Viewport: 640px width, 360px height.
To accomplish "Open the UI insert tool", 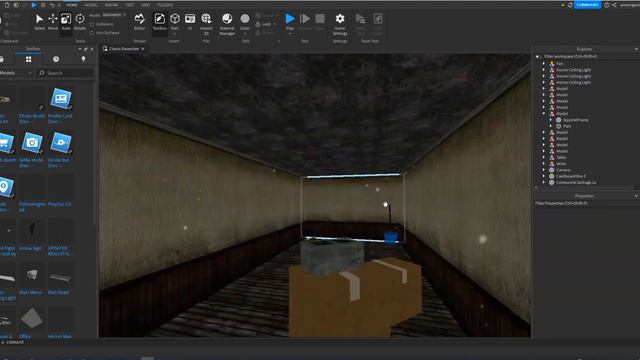I will click(190, 22).
